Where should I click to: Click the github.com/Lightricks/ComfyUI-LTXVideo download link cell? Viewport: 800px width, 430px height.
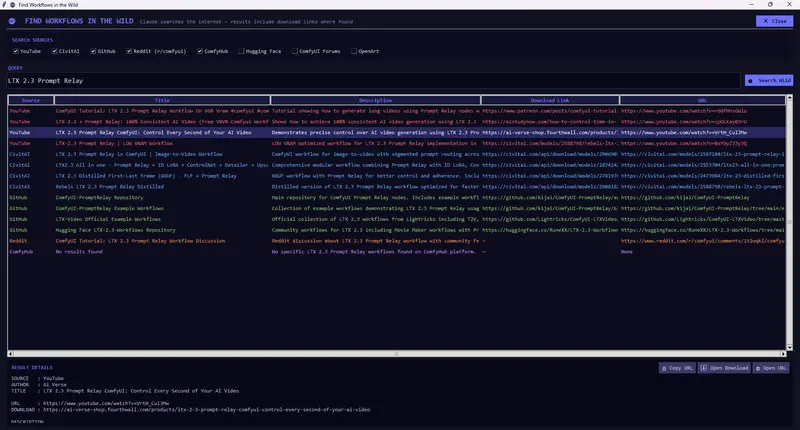549,219
